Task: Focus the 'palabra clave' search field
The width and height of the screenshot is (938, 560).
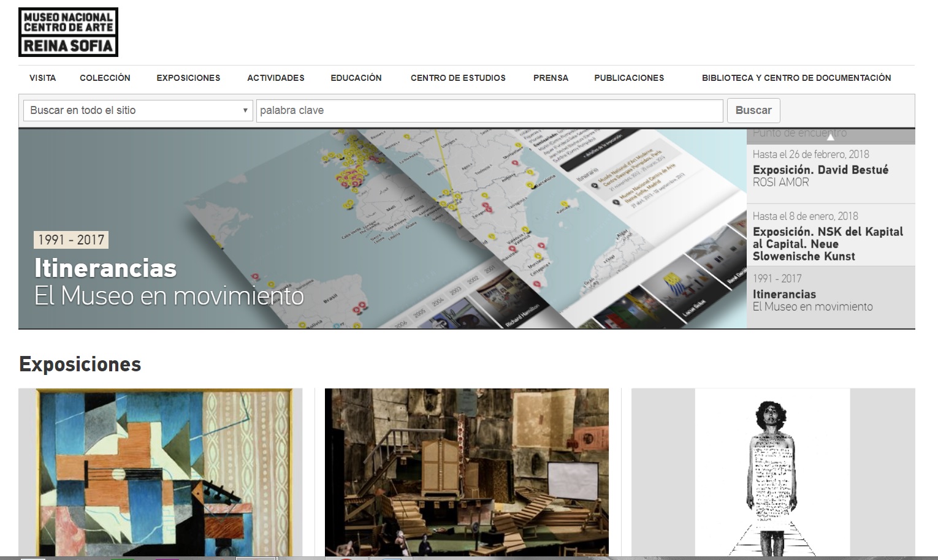Action: pyautogui.click(x=490, y=110)
